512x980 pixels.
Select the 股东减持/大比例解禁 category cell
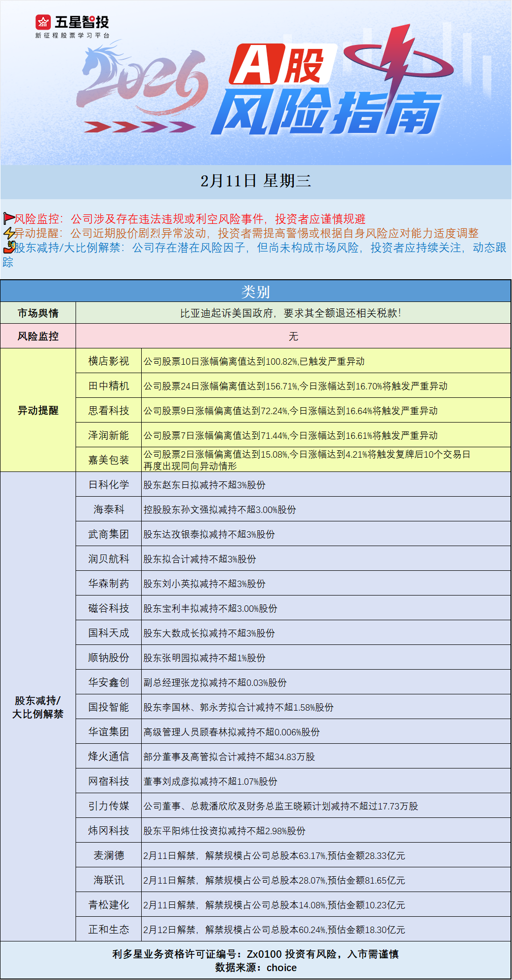click(38, 707)
